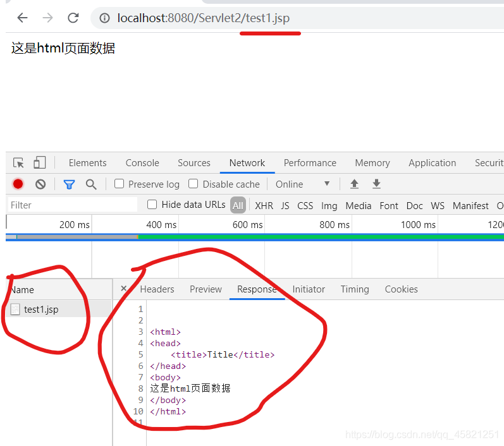Image resolution: width=504 pixels, height=446 pixels.
Task: Open the Memory tab
Action: [372, 163]
